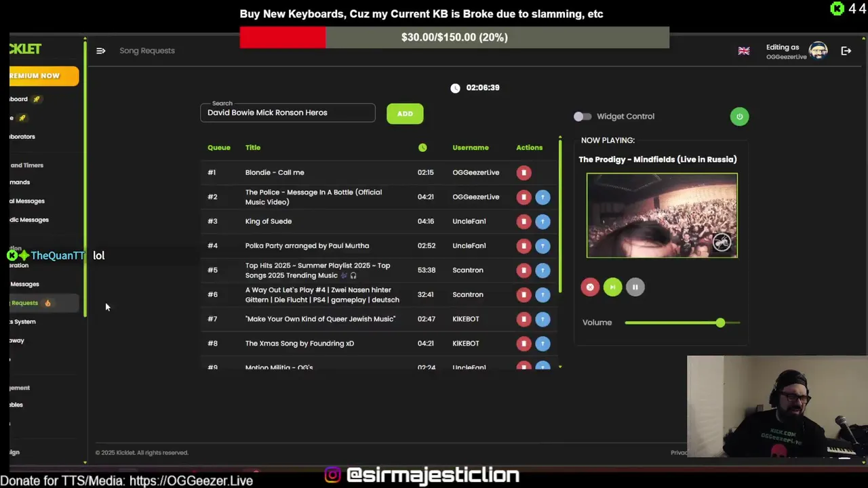Open the Dashboard sidebar item
Viewport: 868px width, 488px height.
[24, 99]
